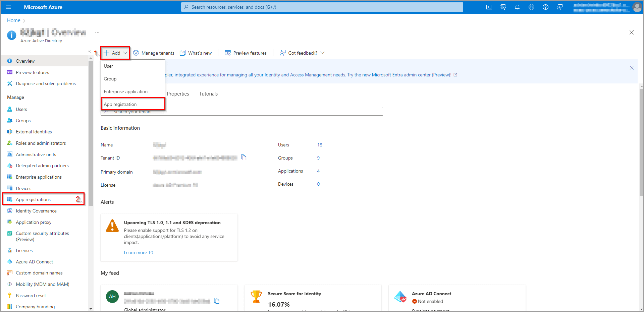Open the notifications bell
This screenshot has height=312, width=644.
517,7
